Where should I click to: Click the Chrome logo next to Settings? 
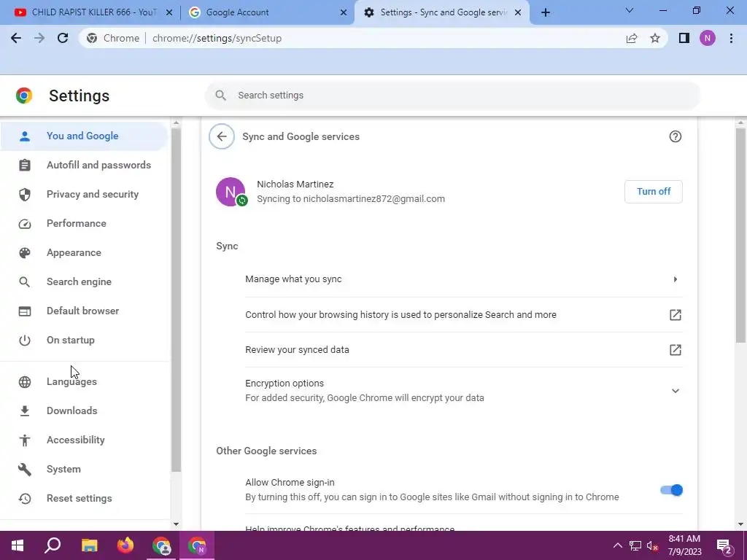click(x=24, y=96)
